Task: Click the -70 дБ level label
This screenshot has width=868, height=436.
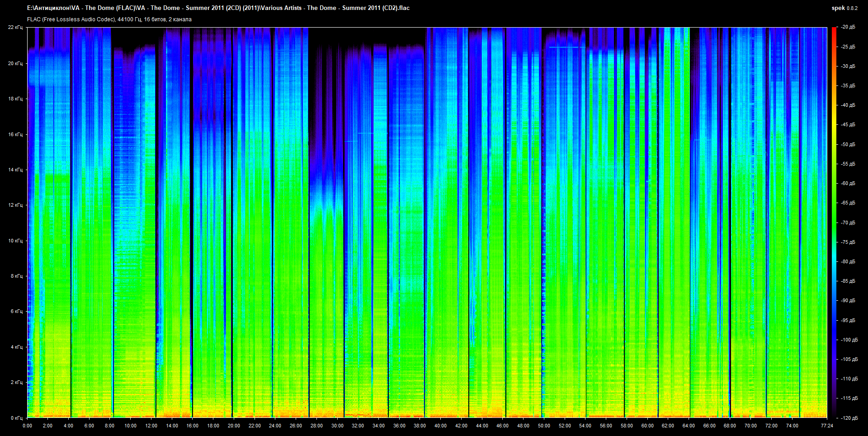Action: click(x=848, y=223)
